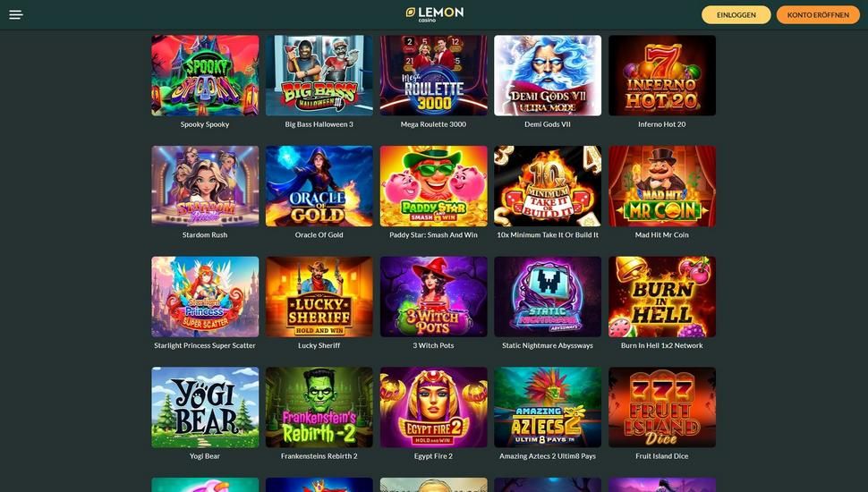Screen dimensions: 868x492
Task: Select Oracle Of Gold game tile
Action: pyautogui.click(x=319, y=186)
